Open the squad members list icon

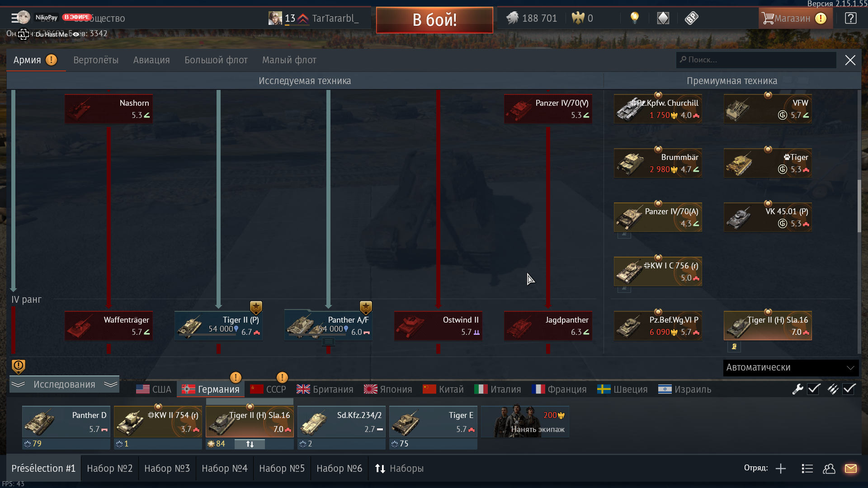coord(807,469)
